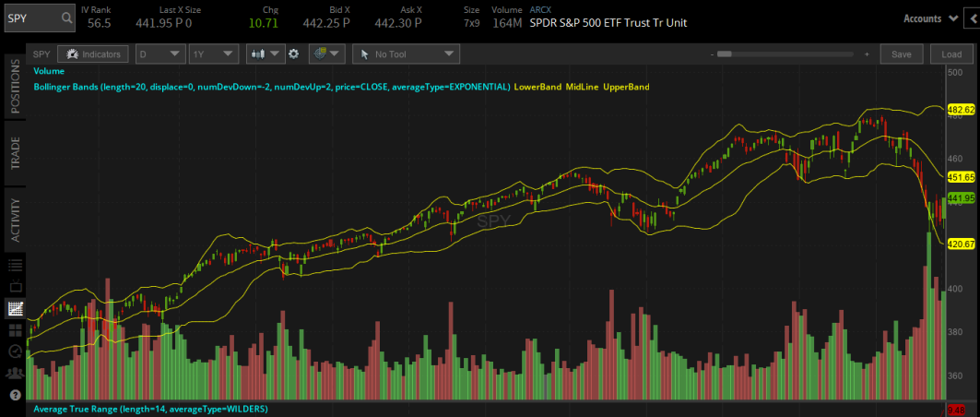Click the Bollinger Bands study label
The height and width of the screenshot is (417, 980).
click(272, 87)
